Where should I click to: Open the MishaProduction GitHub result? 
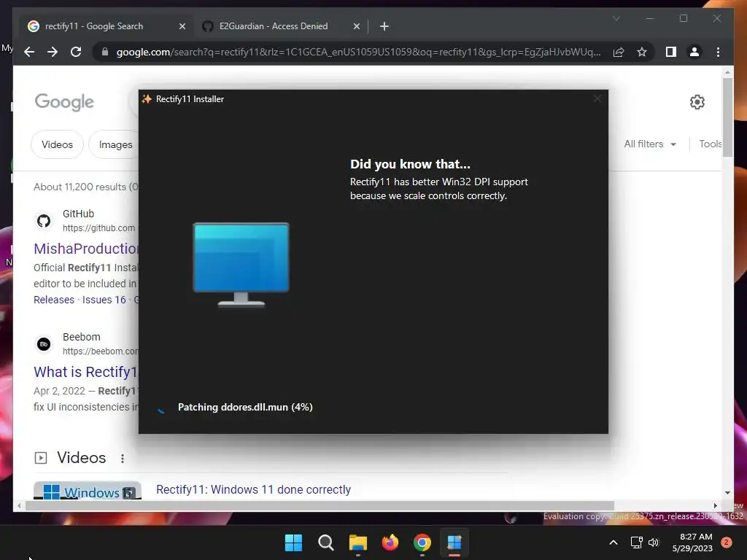click(x=86, y=249)
